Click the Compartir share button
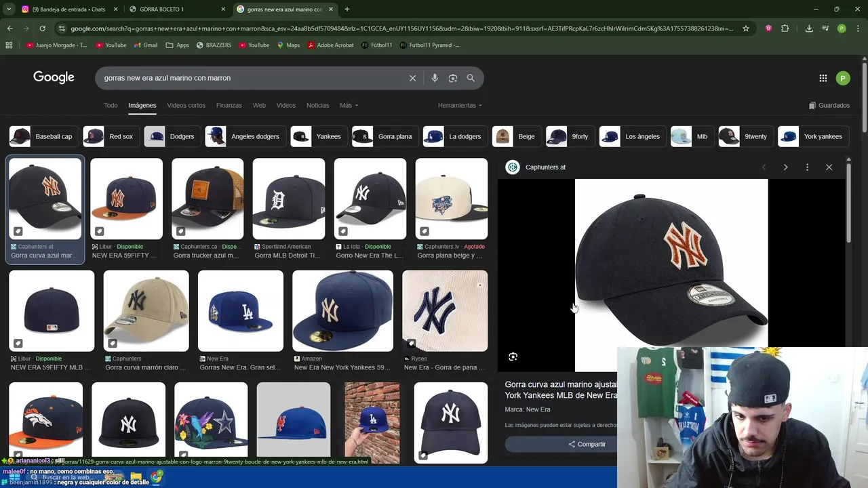Image resolution: width=868 pixels, height=488 pixels. point(587,444)
